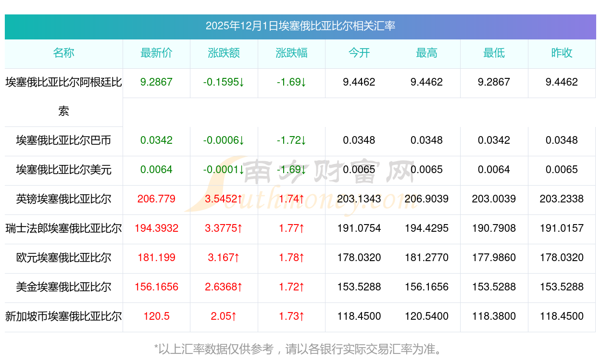This screenshot has width=601, height=364.
Task: Click the 120.5400 highest price cell
Action: 426,316
